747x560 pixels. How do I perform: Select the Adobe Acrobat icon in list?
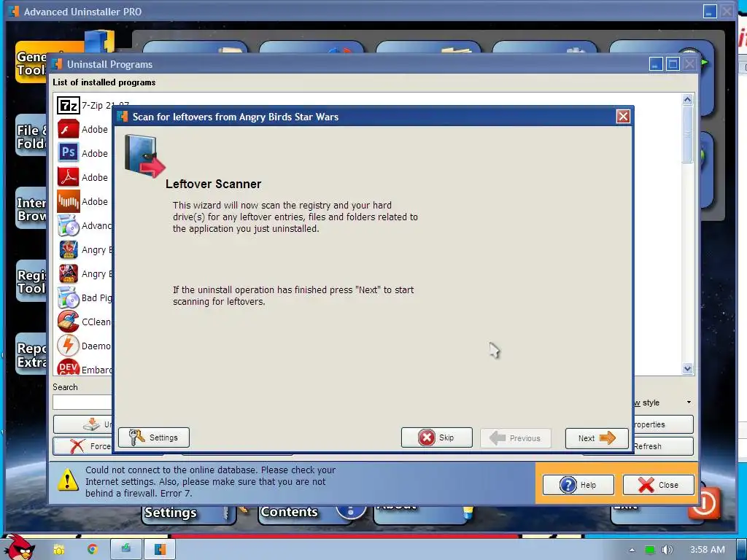click(68, 177)
